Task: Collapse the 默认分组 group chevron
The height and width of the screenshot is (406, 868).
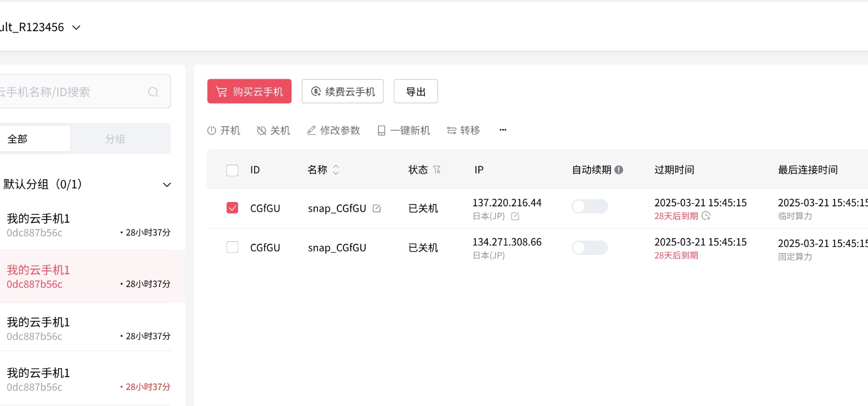Action: [167, 185]
